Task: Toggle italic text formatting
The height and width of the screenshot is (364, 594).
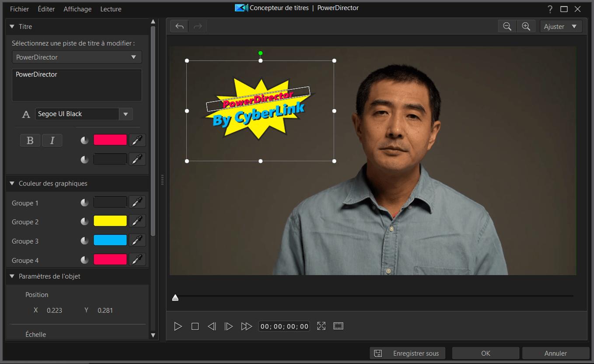Action: pyautogui.click(x=52, y=140)
